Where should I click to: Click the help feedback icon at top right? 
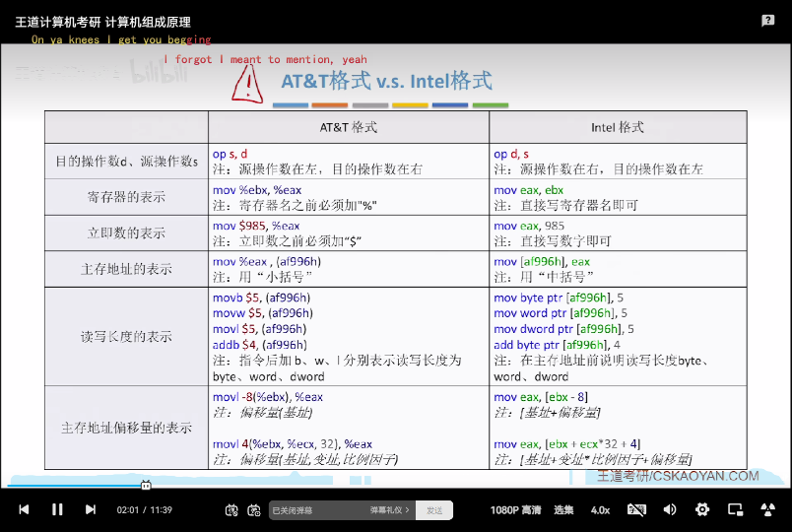(767, 21)
